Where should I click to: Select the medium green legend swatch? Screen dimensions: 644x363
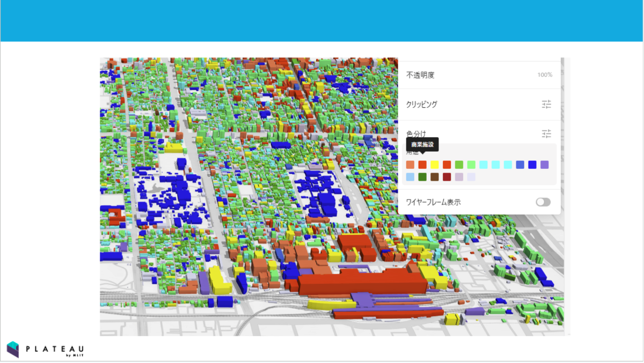tap(459, 165)
